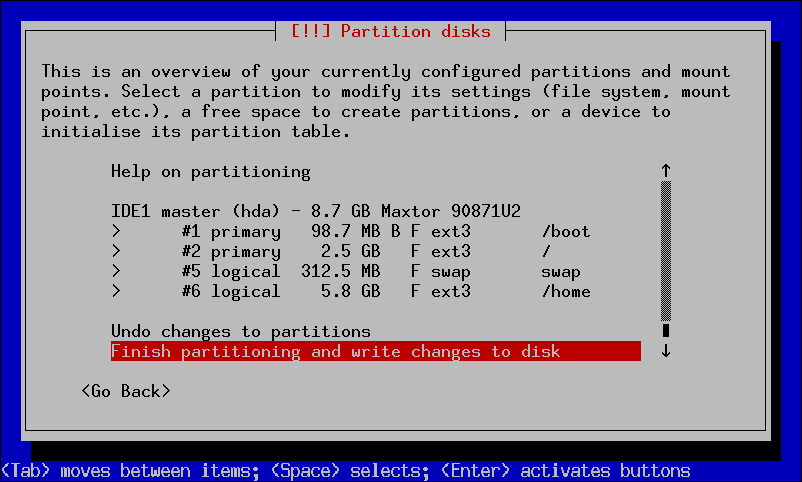Image resolution: width=802 pixels, height=482 pixels.
Task: Select IDE1 master (hda) Maxtor disk row
Action: pos(316,211)
